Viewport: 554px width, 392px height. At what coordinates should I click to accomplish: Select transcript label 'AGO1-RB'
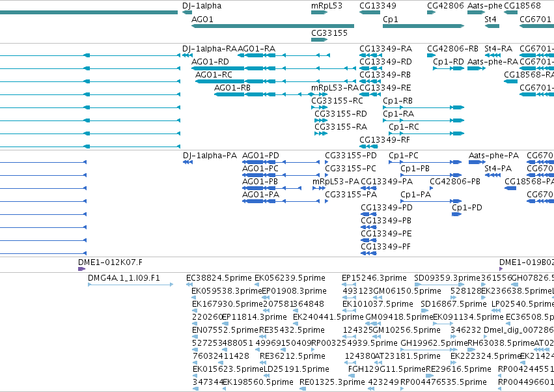(x=232, y=88)
